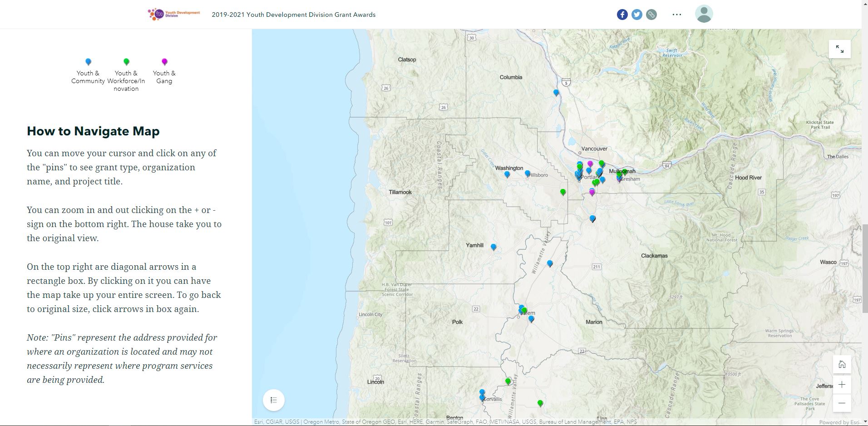Click the green Youth & Workforce legend pin
The image size is (868, 426).
click(126, 62)
